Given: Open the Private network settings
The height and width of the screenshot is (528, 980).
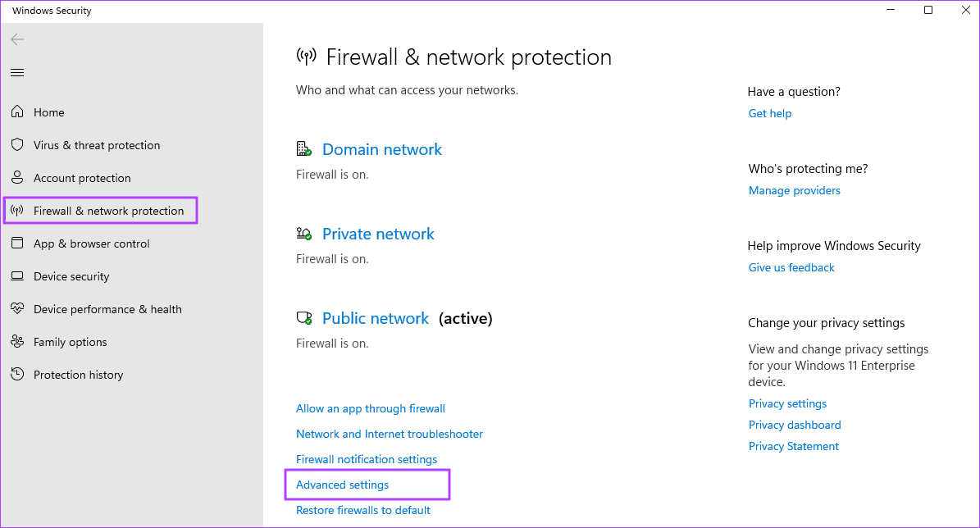Looking at the screenshot, I should click(378, 234).
